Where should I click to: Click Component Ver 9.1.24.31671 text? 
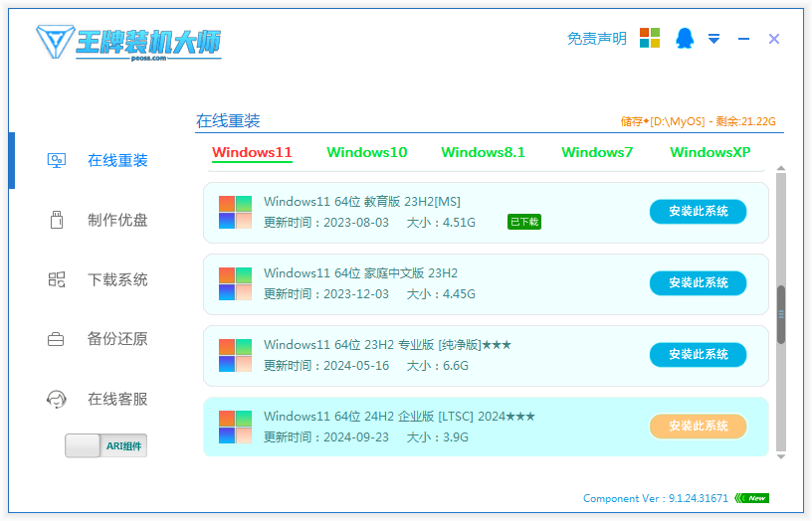(655, 498)
